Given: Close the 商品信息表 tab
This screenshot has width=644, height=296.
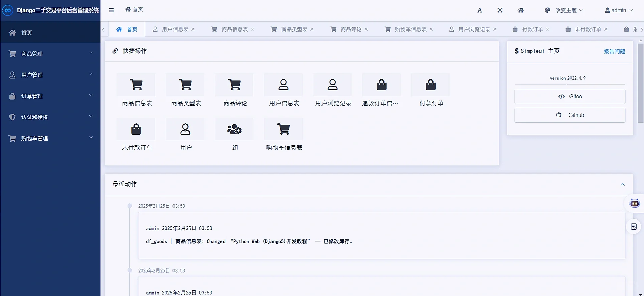Looking at the screenshot, I should pyautogui.click(x=253, y=29).
